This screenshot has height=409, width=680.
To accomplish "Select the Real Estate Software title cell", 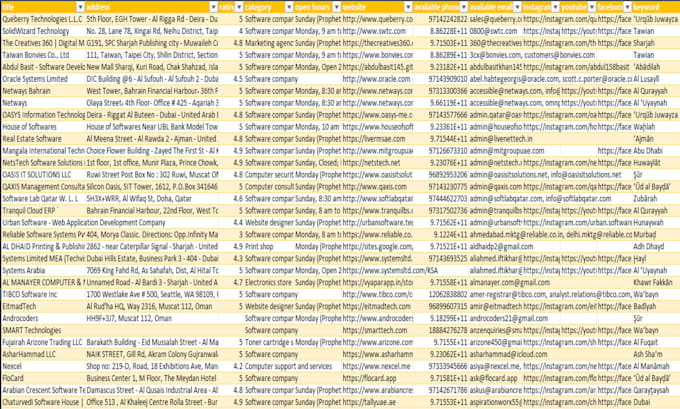I will pos(42,139).
